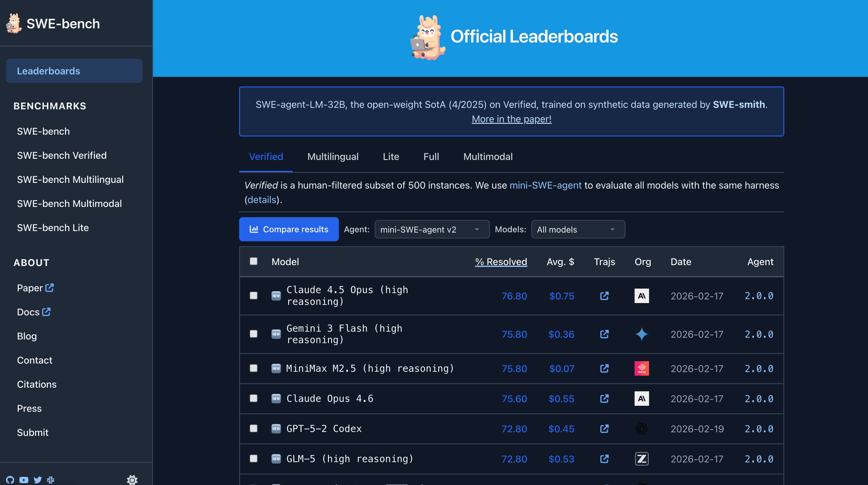Go to SWE-bench Multilingual in sidebar
The image size is (868, 485).
coord(70,180)
